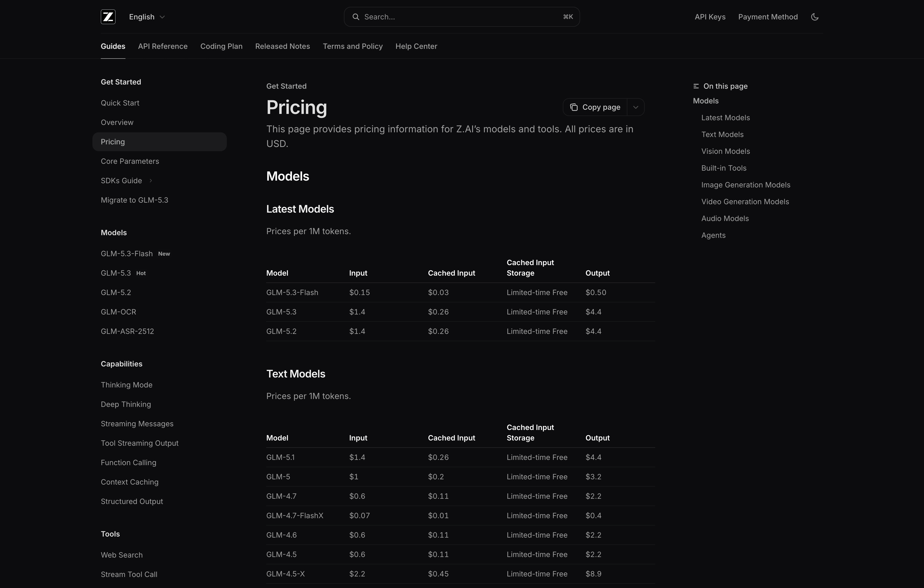Toggle dark mode with the moon icon

[x=815, y=17]
